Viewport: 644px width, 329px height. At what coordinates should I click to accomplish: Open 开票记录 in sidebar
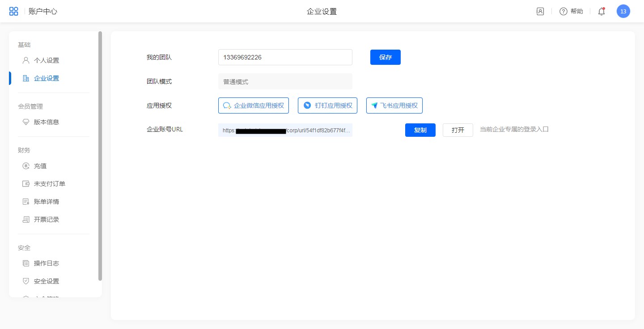(47, 219)
